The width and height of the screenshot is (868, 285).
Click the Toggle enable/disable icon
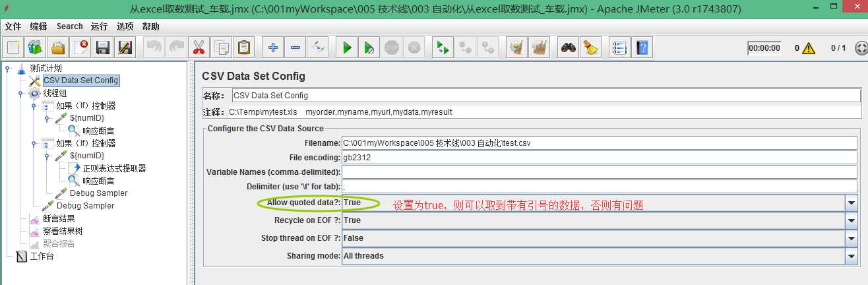pyautogui.click(x=318, y=47)
